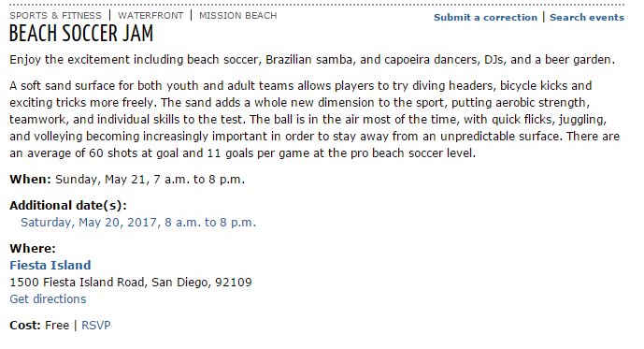Click the Beach Soccer Jam heading
This screenshot has width=644, height=349.
pos(81,34)
